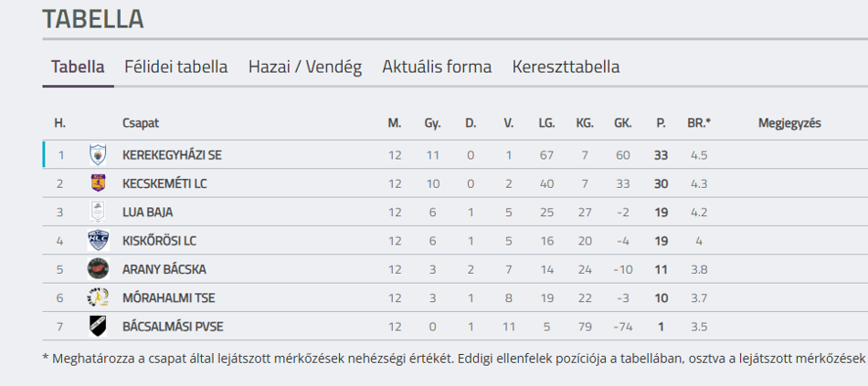
Task: Click the BR.* column header
Action: pos(699,123)
